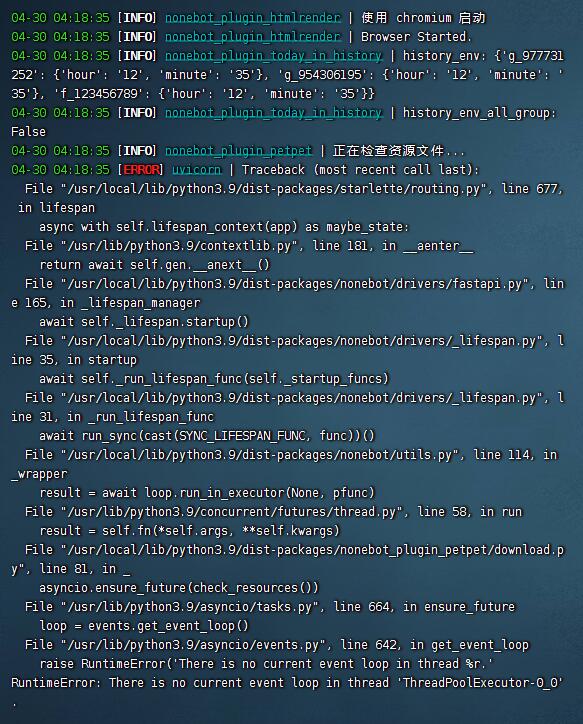583x724 pixels.
Task: Click the 'g_954306195' key in history_env
Action: point(326,75)
